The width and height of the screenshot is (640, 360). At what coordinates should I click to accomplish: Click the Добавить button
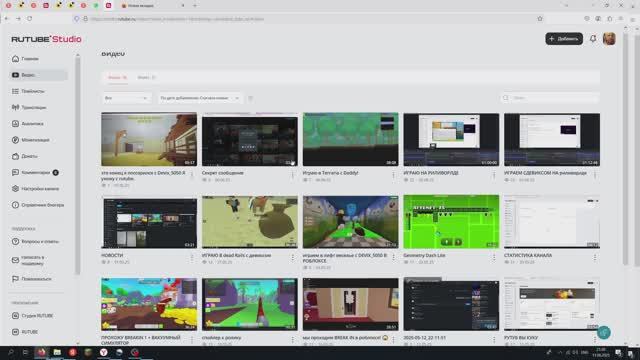pos(564,39)
